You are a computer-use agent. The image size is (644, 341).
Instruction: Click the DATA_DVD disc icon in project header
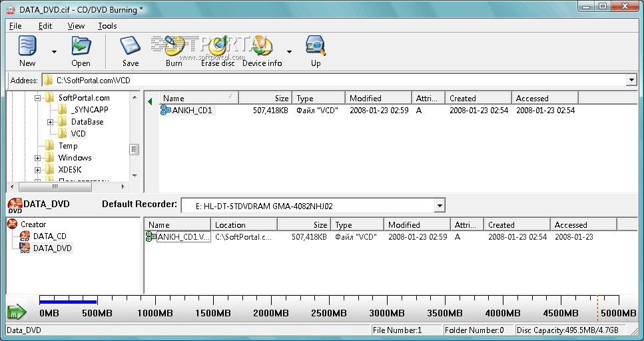(15, 205)
